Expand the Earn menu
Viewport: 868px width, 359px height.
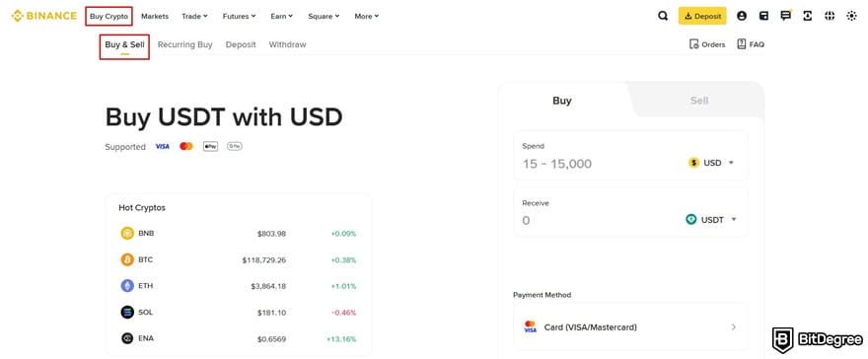[x=282, y=16]
